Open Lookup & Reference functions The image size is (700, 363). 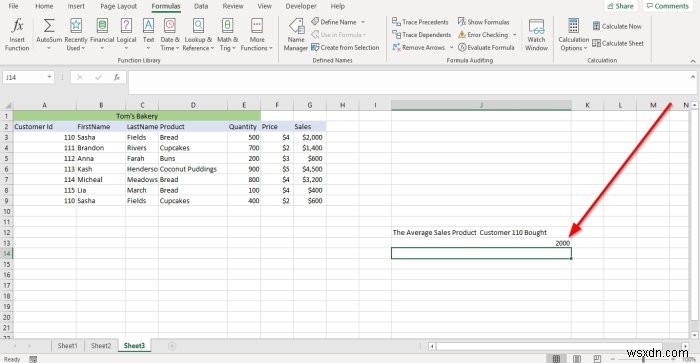point(198,35)
